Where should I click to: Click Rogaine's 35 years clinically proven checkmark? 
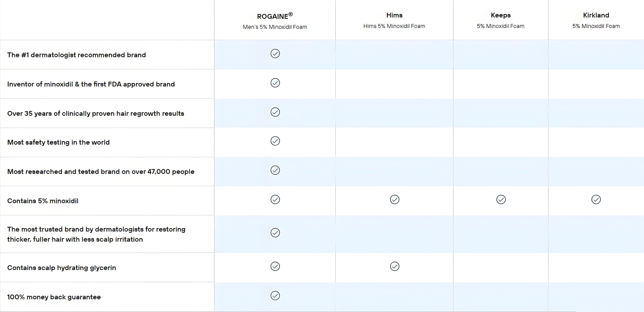pos(275,112)
